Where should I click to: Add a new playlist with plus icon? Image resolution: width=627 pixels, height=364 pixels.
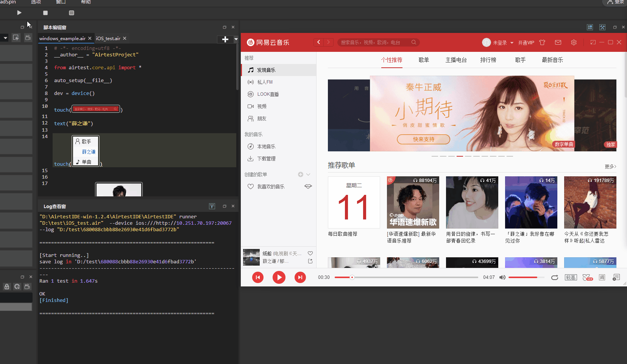[x=301, y=174]
